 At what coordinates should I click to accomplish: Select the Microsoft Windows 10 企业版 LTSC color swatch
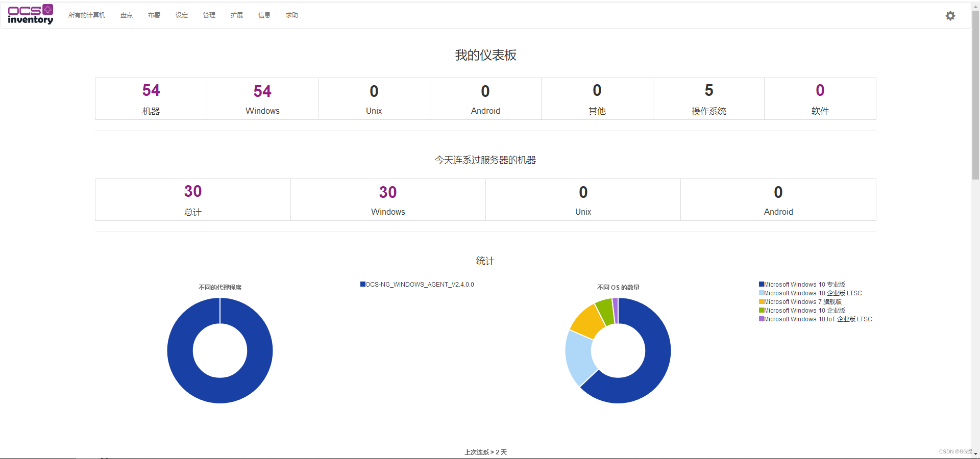762,293
